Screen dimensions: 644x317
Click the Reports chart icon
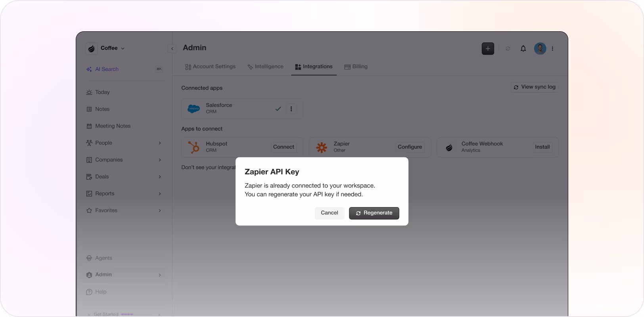89,194
